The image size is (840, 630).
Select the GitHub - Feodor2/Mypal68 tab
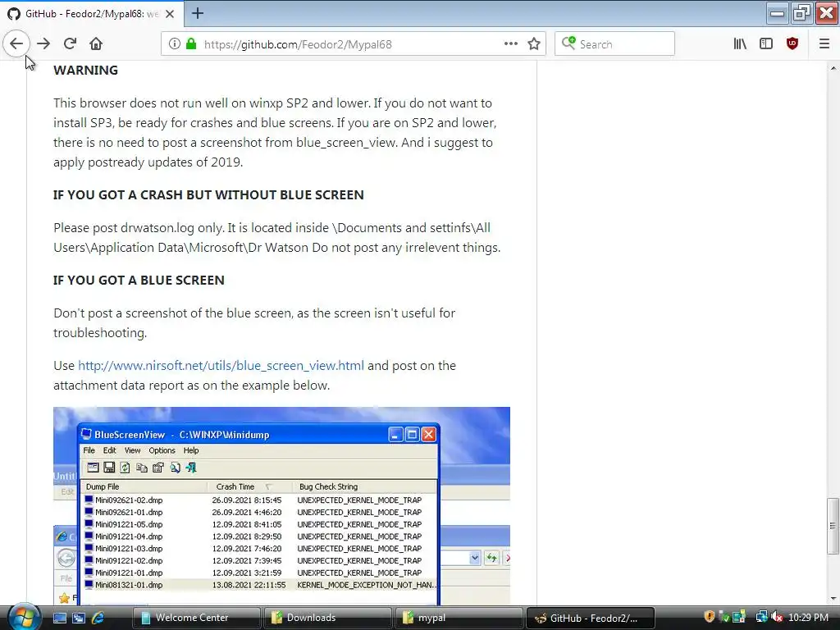click(x=92, y=14)
